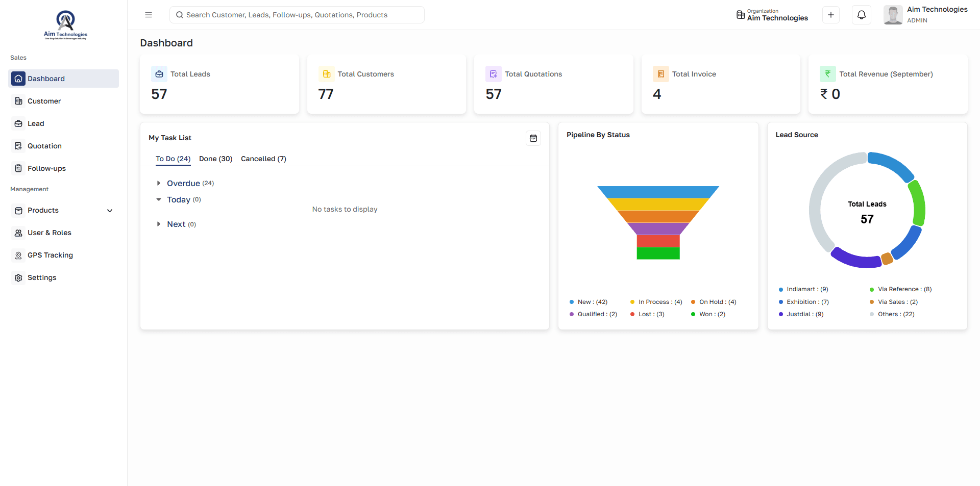The width and height of the screenshot is (980, 486).
Task: Toggle the On Hold : (4) legend entry
Action: tap(714, 302)
